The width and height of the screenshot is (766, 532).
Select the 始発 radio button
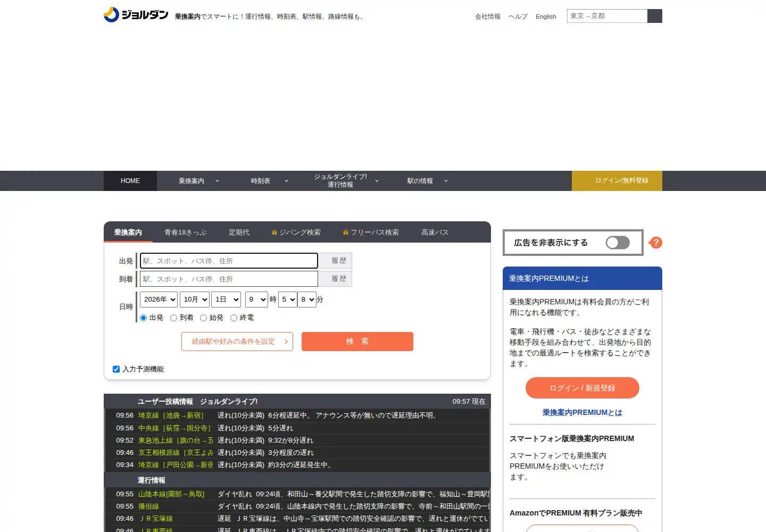[203, 318]
